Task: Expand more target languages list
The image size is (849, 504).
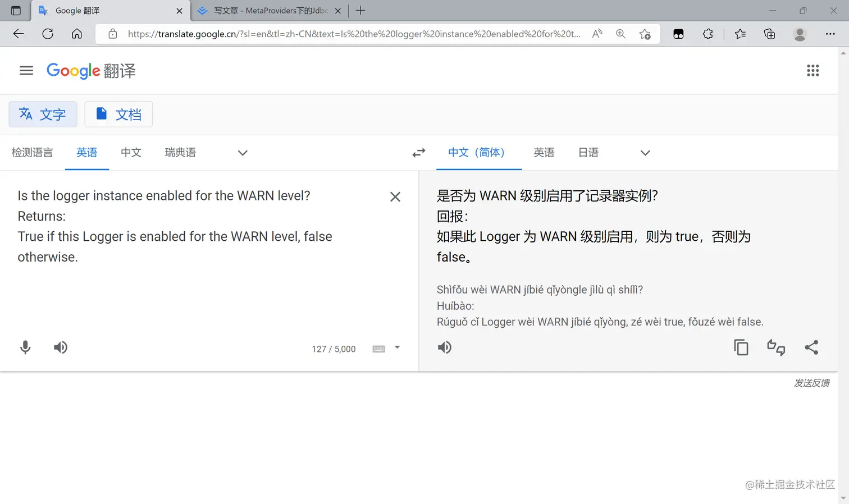Action: (645, 153)
